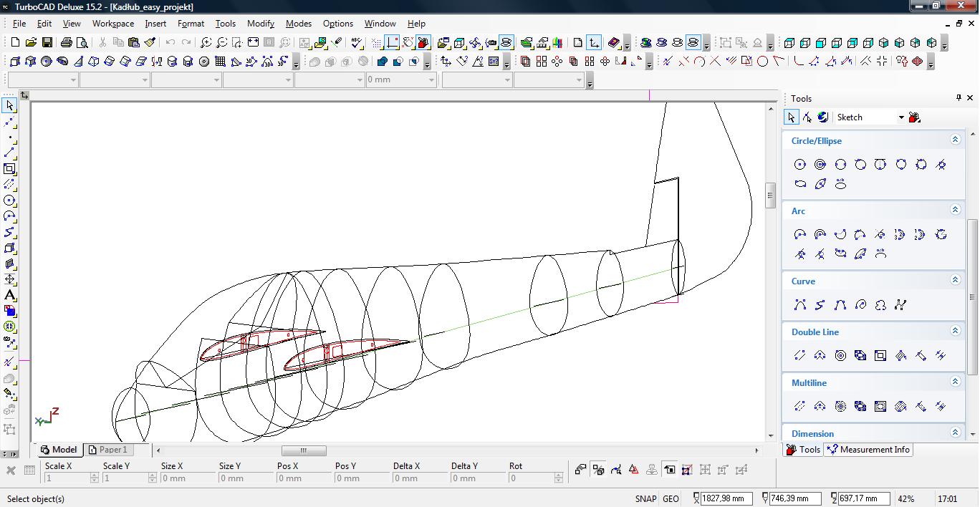Viewport: 980px width, 507px height.
Task: Open the Modify menu
Action: point(260,24)
